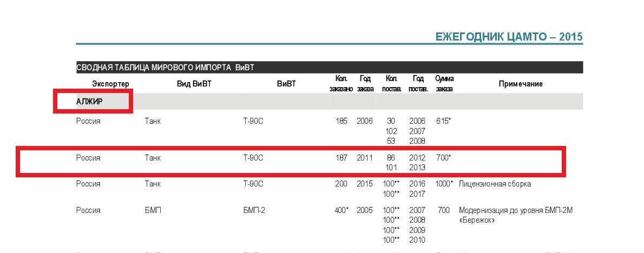Click the Экспортер column header

tap(111, 84)
